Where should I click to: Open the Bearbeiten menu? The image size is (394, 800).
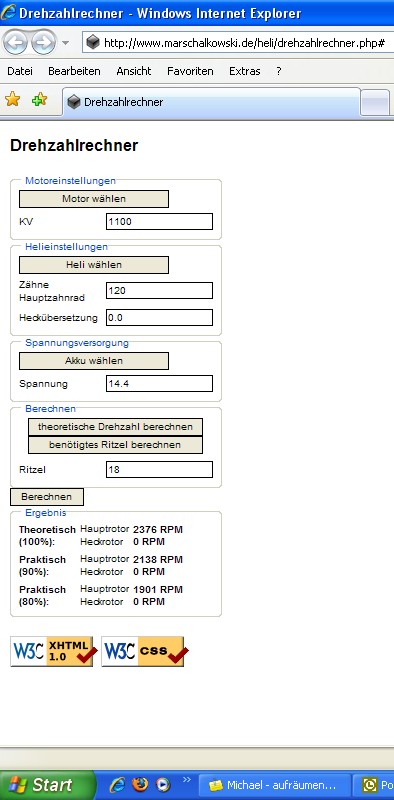(74, 71)
